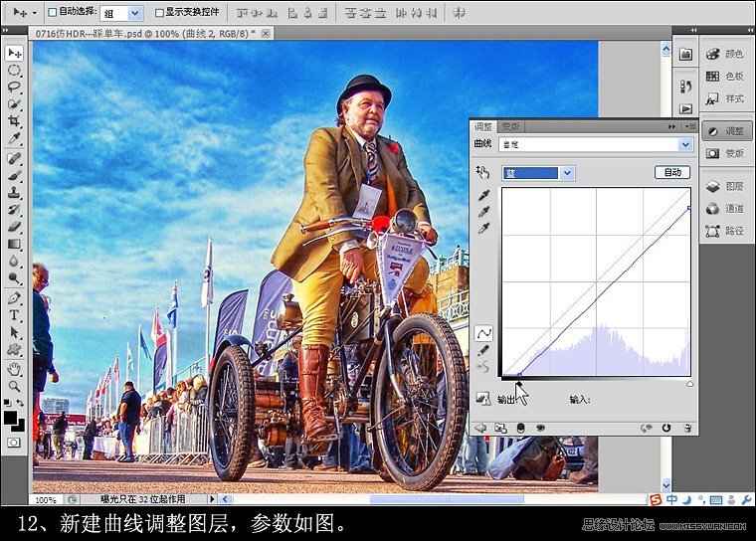This screenshot has height=541, width=756.
Task: Select the Brush tool
Action: (x=15, y=175)
